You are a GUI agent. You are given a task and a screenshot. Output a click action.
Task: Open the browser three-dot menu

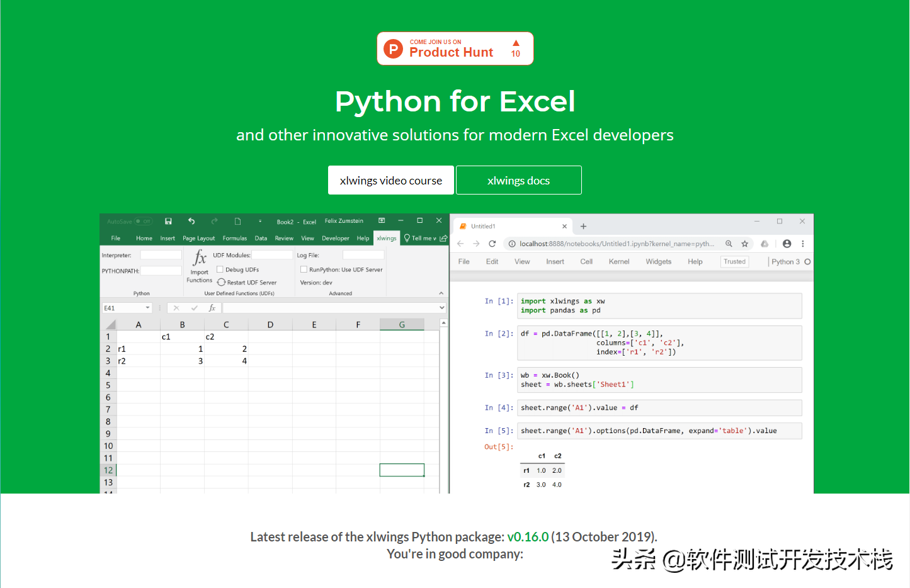pyautogui.click(x=803, y=244)
